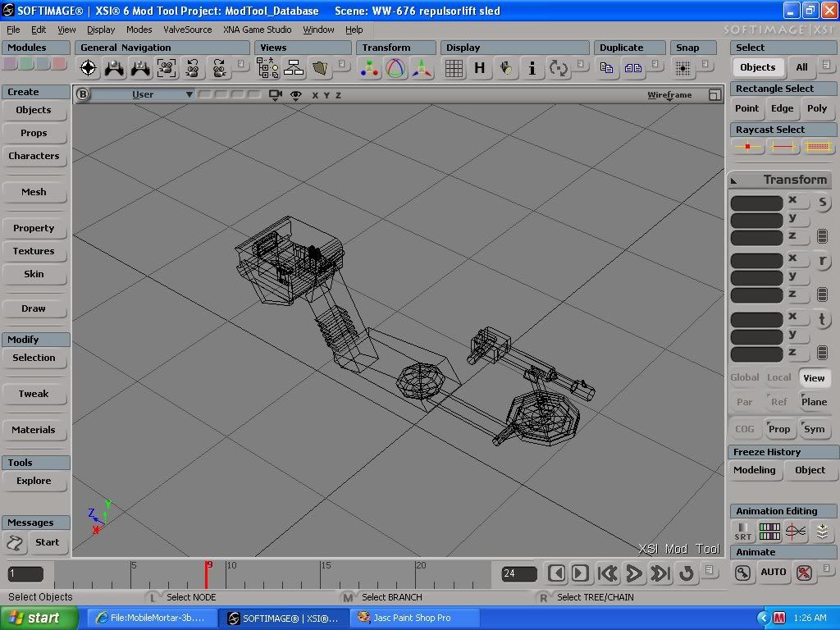This screenshot has height=630, width=840.
Task: Click the Transform axis arrows icon
Action: pos(422,68)
